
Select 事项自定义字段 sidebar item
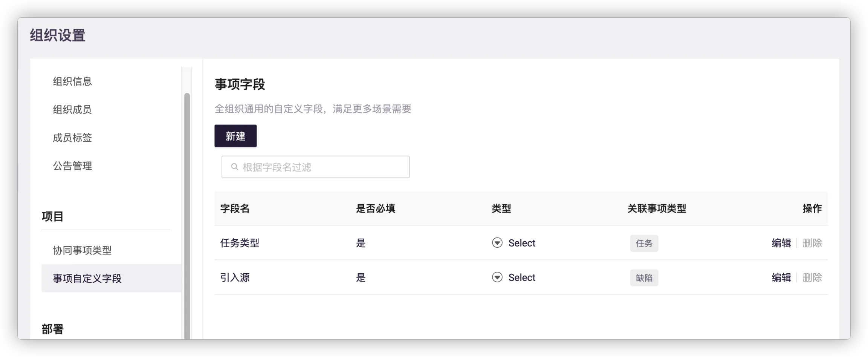[112, 278]
